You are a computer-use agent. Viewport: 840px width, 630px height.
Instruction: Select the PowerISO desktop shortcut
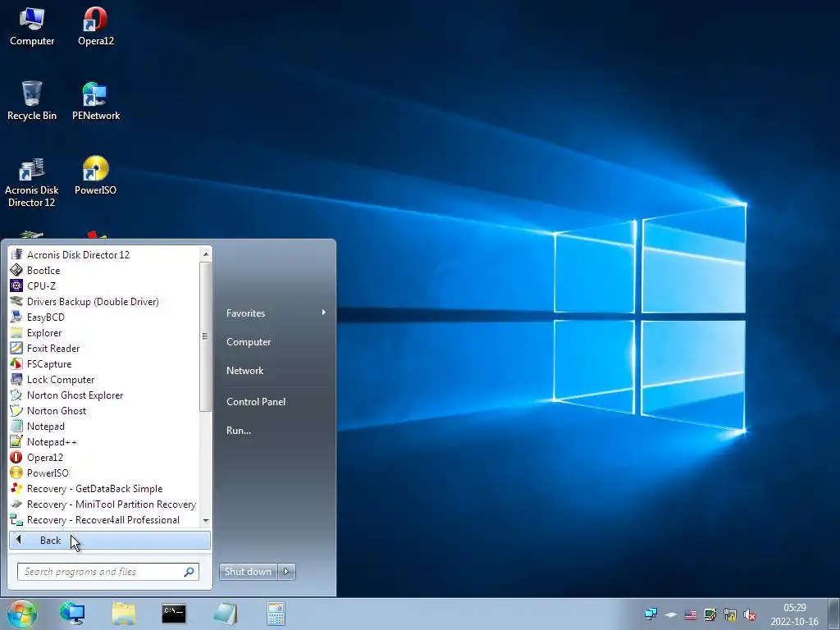tap(96, 176)
